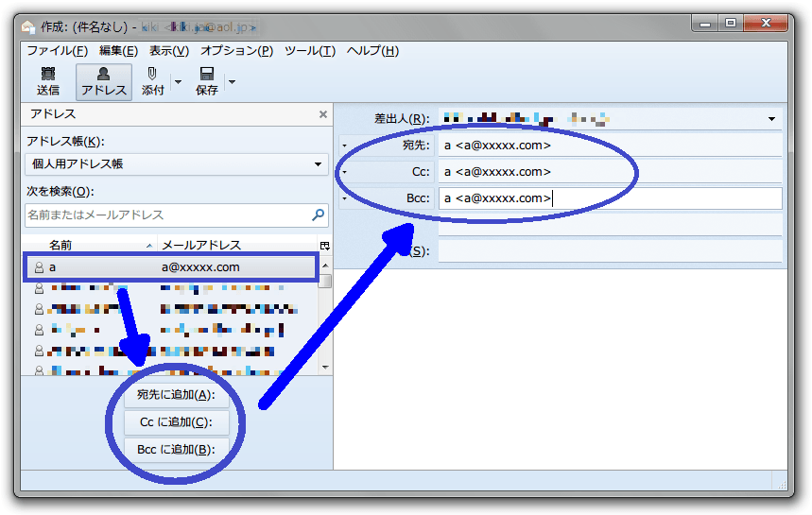The width and height of the screenshot is (812, 515).
Task: Change the 宛先 recipient type arrow
Action: 345,146
